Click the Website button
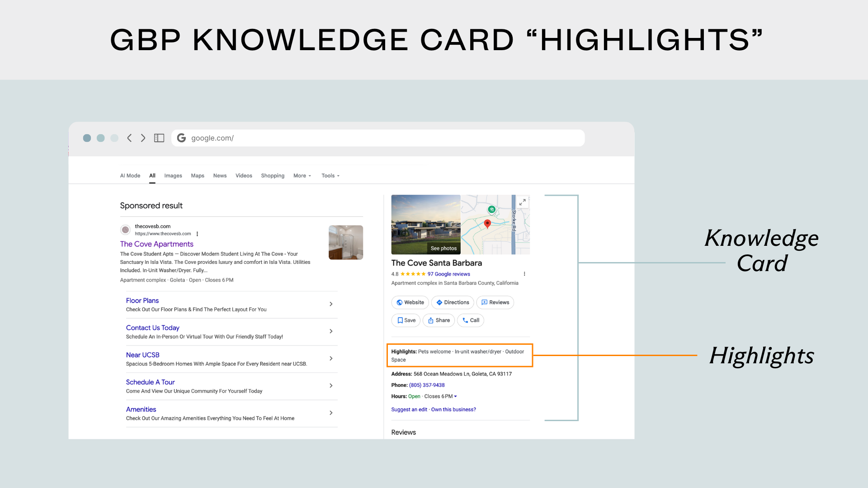 pyautogui.click(x=410, y=302)
